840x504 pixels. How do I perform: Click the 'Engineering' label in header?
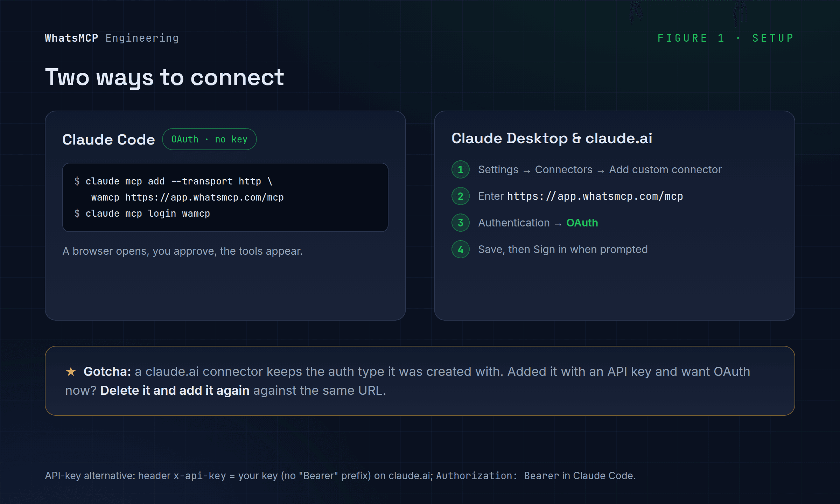point(142,38)
